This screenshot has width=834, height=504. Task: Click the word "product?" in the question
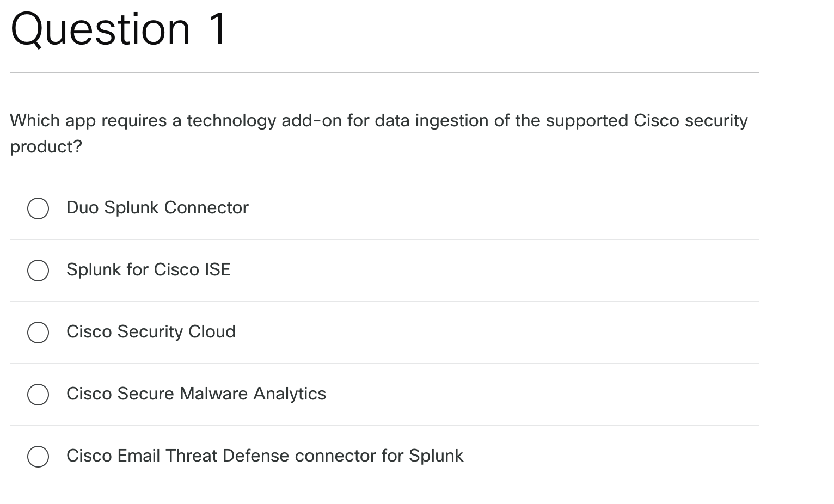[46, 146]
